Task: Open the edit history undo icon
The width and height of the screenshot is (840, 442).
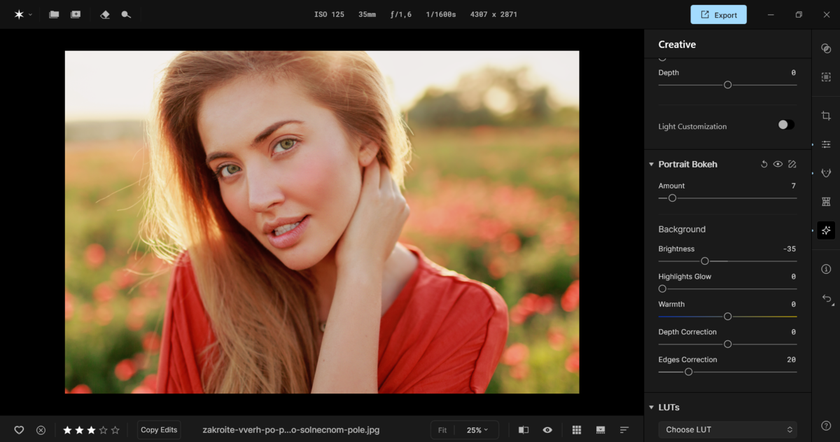Action: 827,299
